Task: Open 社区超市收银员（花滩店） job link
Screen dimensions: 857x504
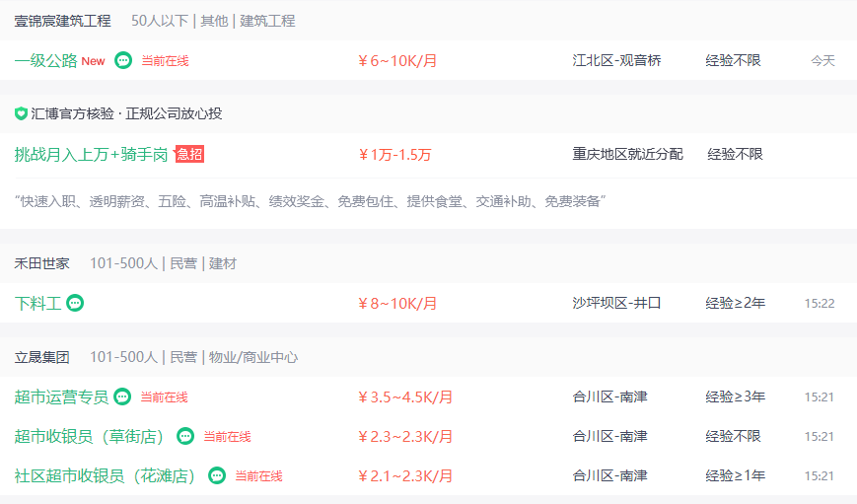Action: pos(106,475)
